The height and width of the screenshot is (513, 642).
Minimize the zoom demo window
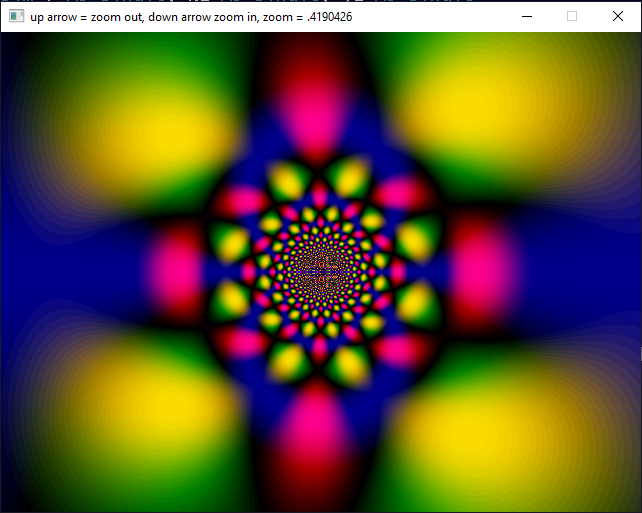click(x=527, y=16)
